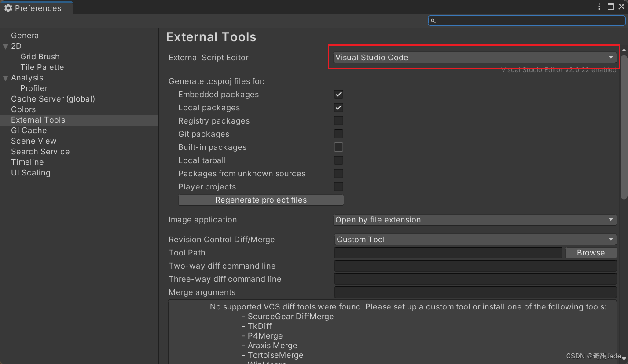This screenshot has width=628, height=364.
Task: Click Regenerate project files button
Action: (x=261, y=200)
